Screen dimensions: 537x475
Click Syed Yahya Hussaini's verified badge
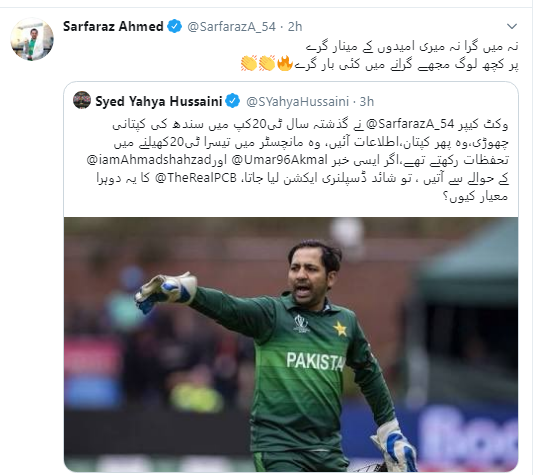[x=233, y=101]
